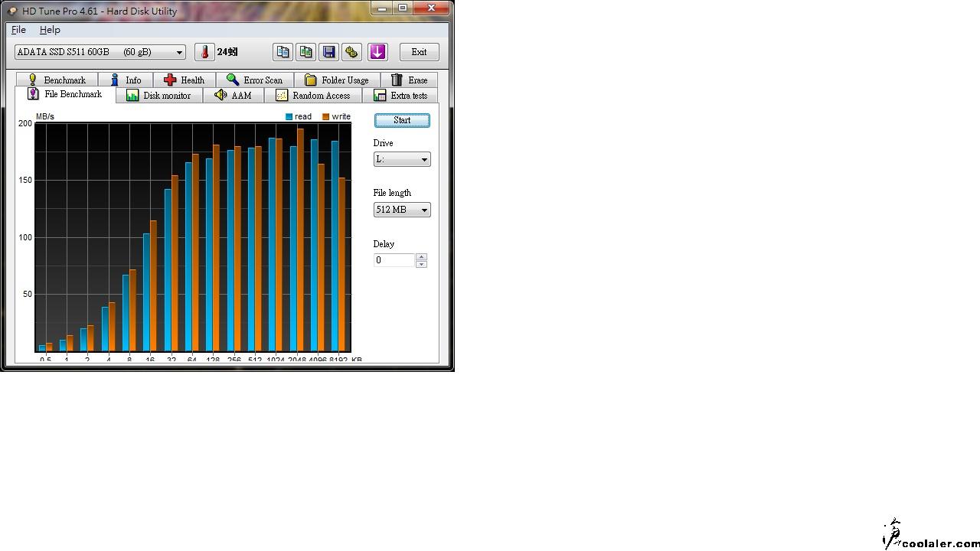The width and height of the screenshot is (980, 551).
Task: Open the Benchmark tab
Action: tap(57, 80)
